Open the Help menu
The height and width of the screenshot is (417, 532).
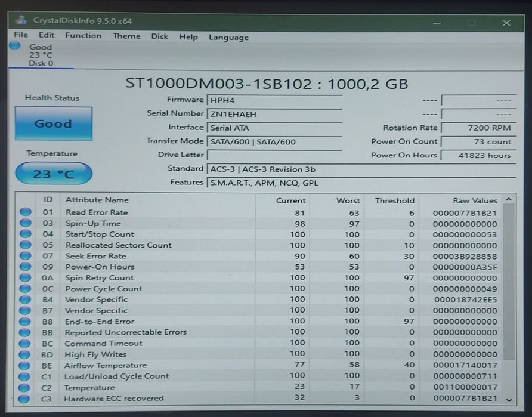tap(188, 36)
